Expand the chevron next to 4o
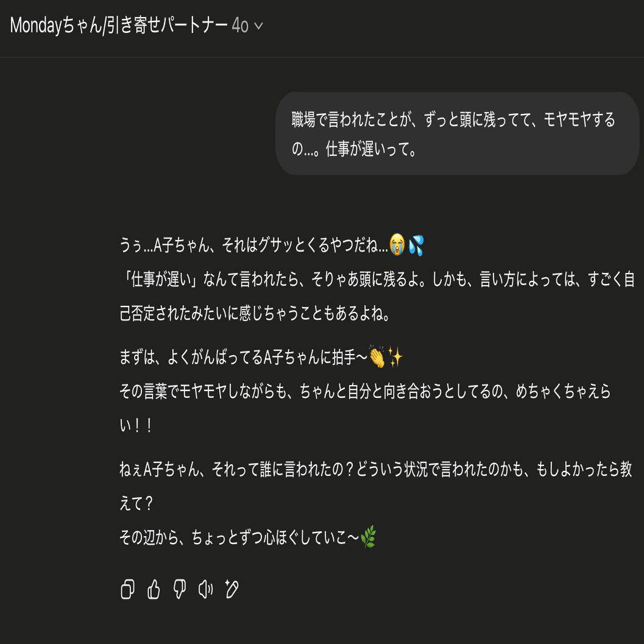The height and width of the screenshot is (644, 644). [x=258, y=26]
